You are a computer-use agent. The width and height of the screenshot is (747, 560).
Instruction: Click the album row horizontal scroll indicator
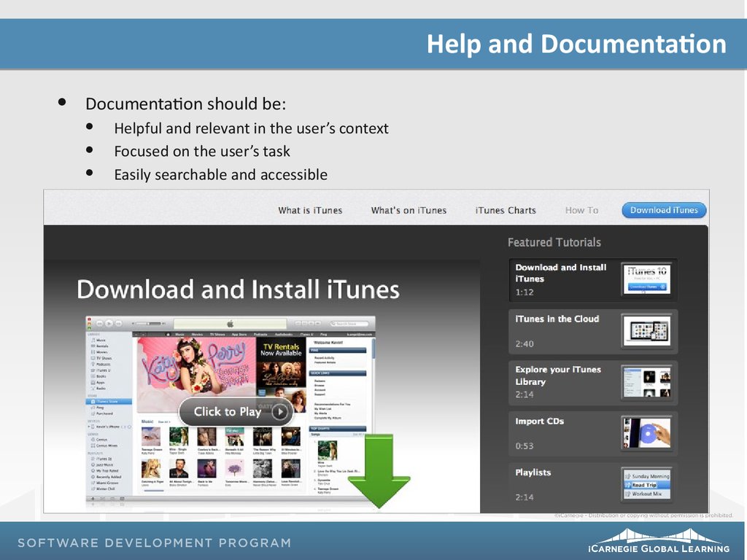coord(153,491)
